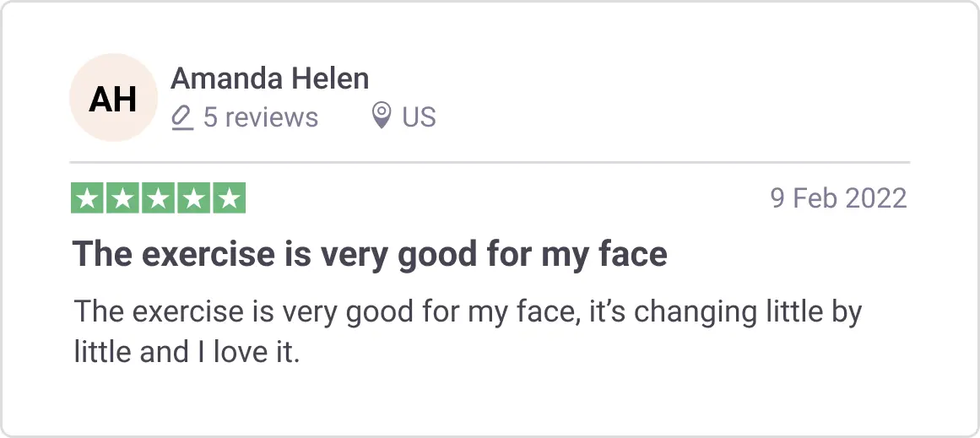This screenshot has width=980, height=438.
Task: Click the horizontal divider under the profile
Action: pyautogui.click(x=490, y=161)
